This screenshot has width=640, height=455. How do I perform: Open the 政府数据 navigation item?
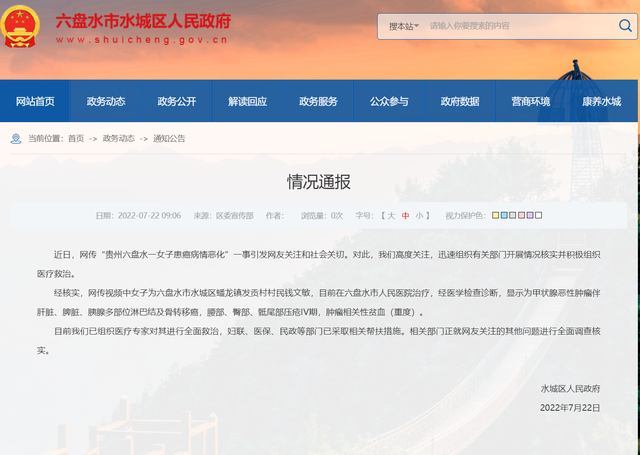point(460,102)
